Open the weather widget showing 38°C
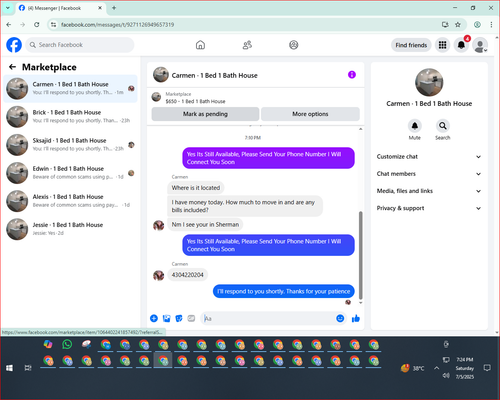 [x=413, y=368]
